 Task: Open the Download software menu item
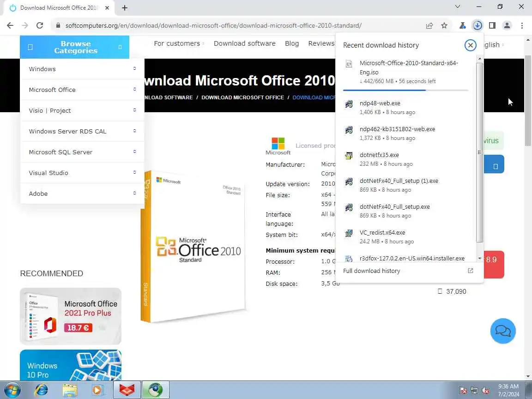click(245, 43)
